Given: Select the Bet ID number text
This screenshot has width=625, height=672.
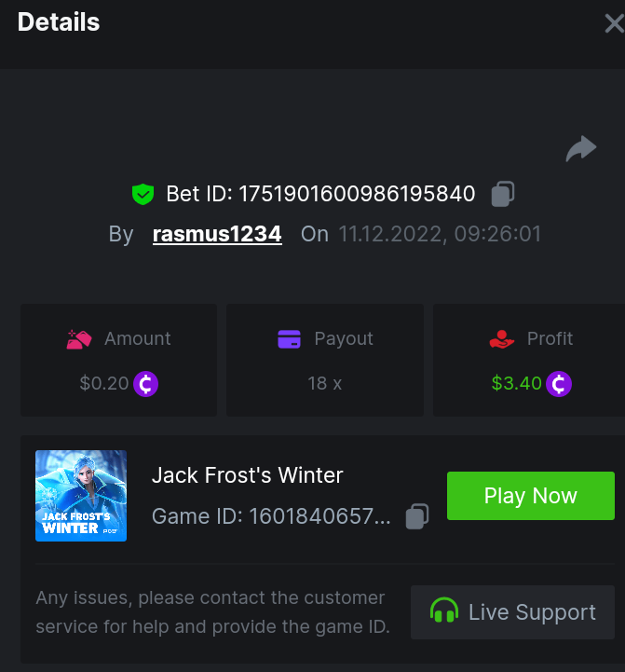Looking at the screenshot, I should coord(357,194).
